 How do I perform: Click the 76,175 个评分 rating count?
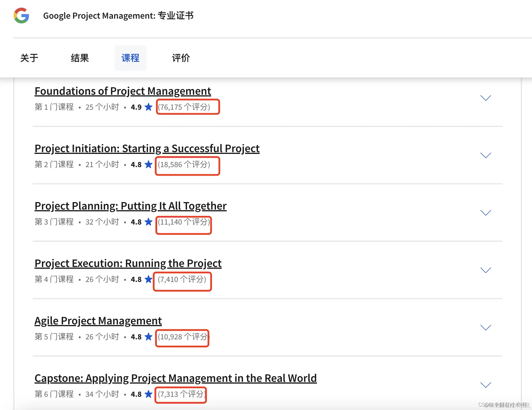pos(184,107)
